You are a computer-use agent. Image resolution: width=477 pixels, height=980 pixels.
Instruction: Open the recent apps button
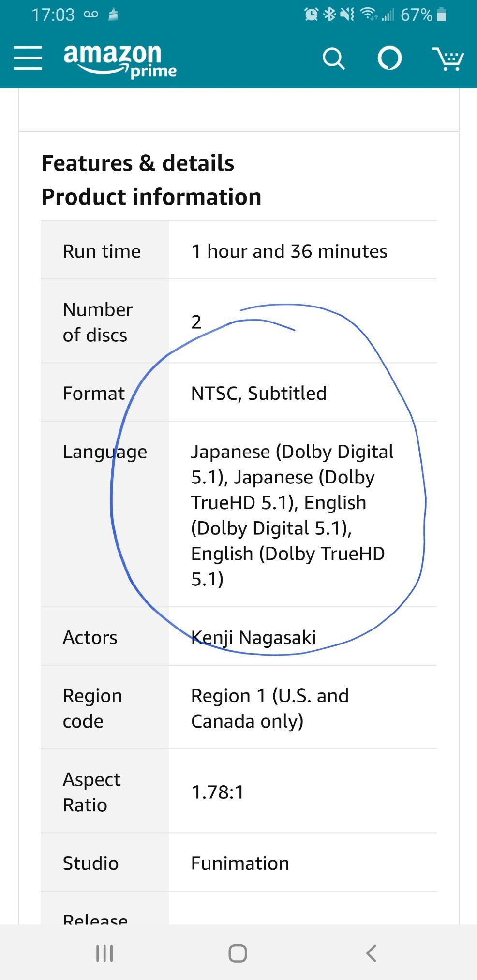click(x=104, y=953)
